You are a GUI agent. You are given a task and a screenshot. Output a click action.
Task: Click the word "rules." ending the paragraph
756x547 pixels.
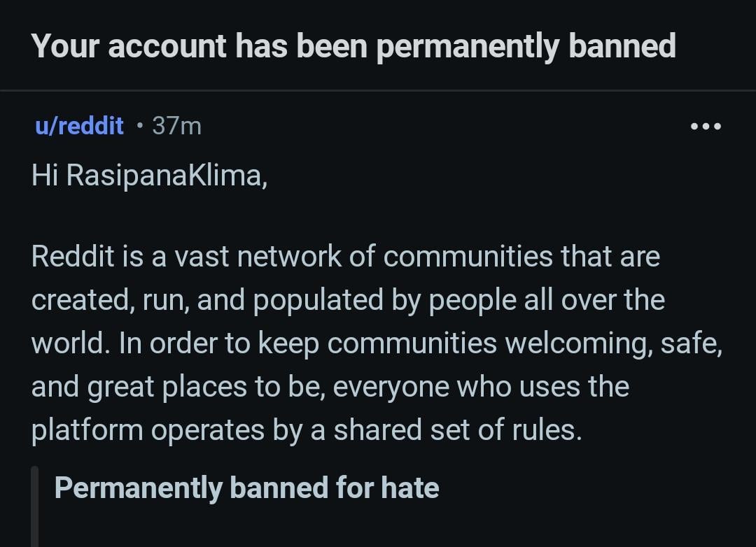pyautogui.click(x=552, y=430)
